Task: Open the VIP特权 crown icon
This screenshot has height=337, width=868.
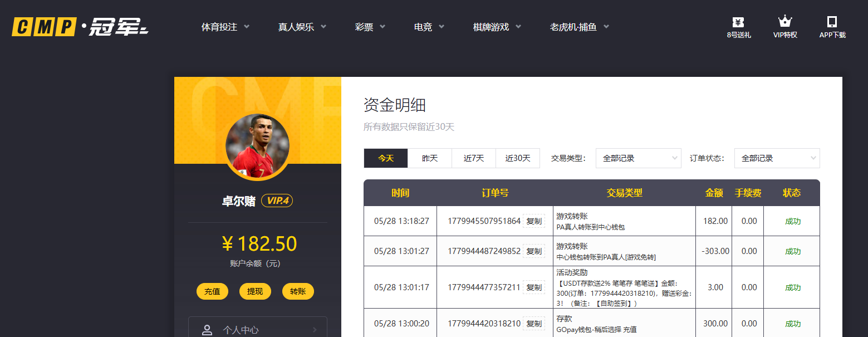Action: 785,22
